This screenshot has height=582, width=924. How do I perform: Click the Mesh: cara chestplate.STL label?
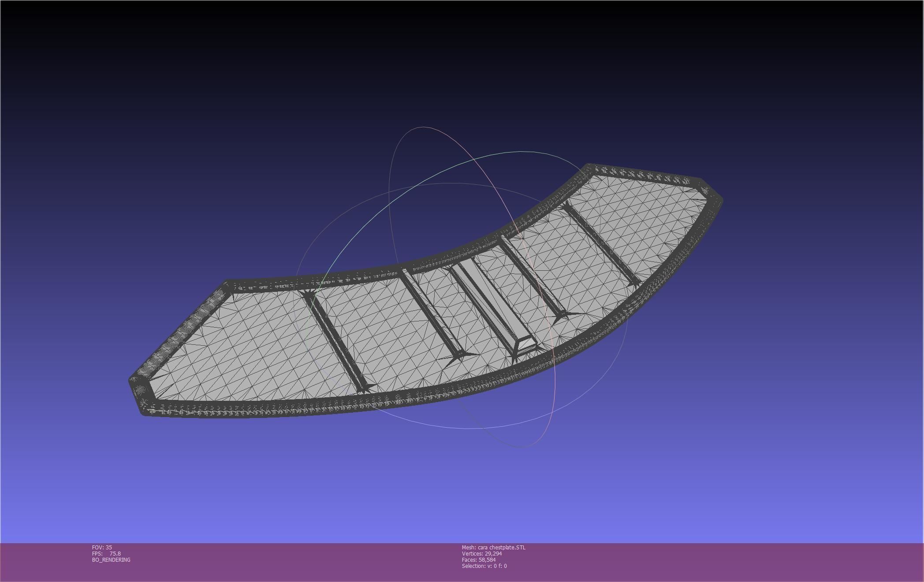pyautogui.click(x=494, y=547)
